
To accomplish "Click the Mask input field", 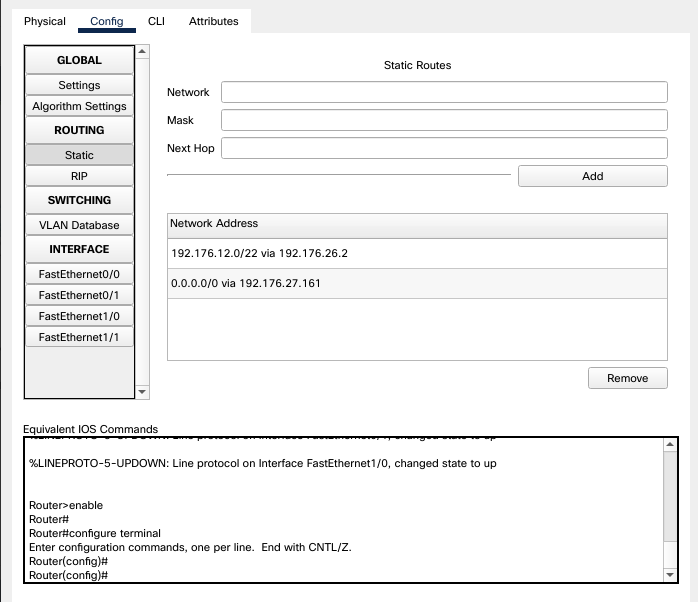I will 444,120.
